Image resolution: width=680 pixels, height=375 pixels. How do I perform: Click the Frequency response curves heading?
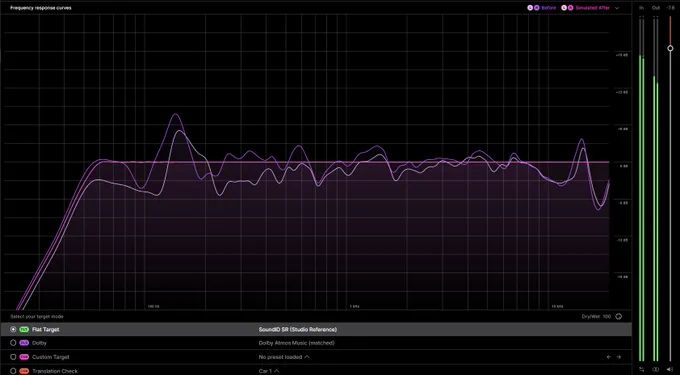click(41, 8)
